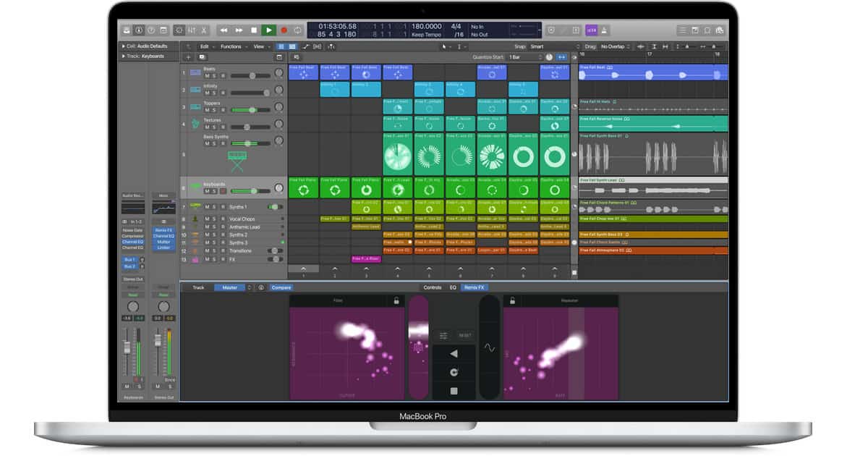Toggle Automation display
868x456 pixels.
(x=306, y=46)
